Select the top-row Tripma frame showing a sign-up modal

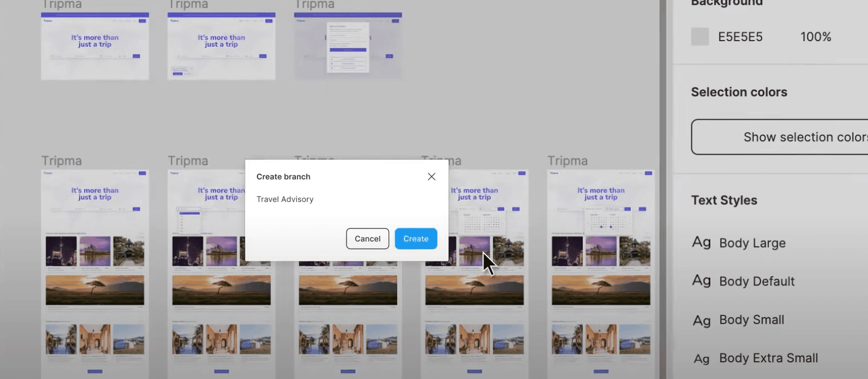348,46
